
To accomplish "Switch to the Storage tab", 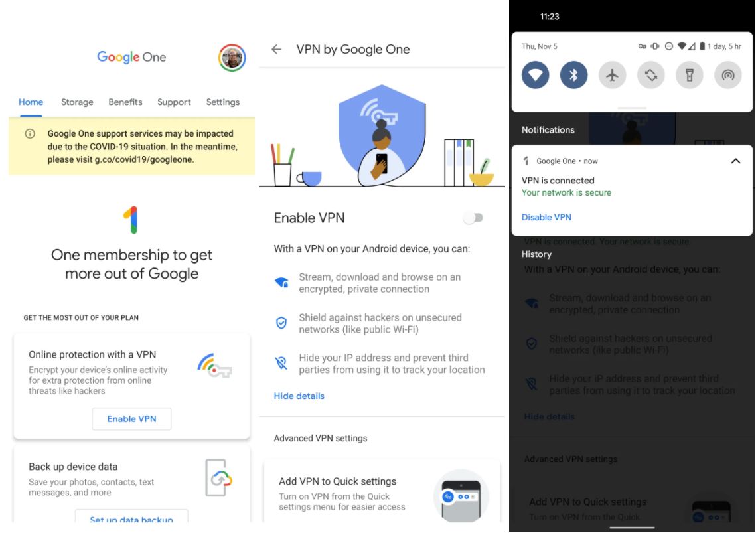I will (77, 102).
